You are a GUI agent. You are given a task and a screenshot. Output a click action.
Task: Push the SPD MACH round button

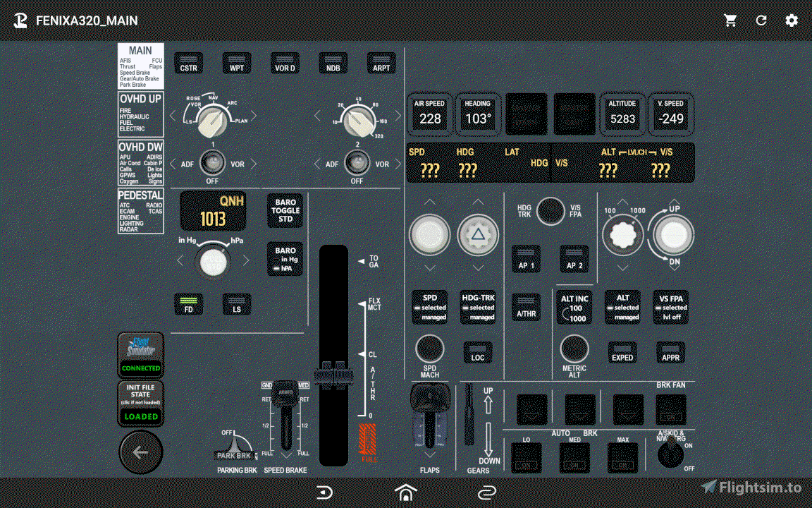pos(430,349)
